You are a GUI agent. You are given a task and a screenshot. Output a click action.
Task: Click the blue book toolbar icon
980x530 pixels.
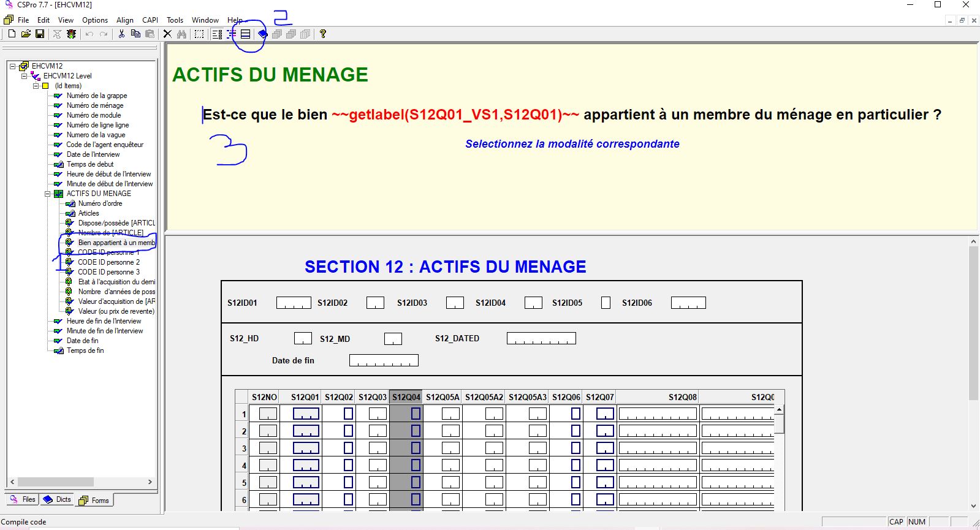[x=262, y=34]
